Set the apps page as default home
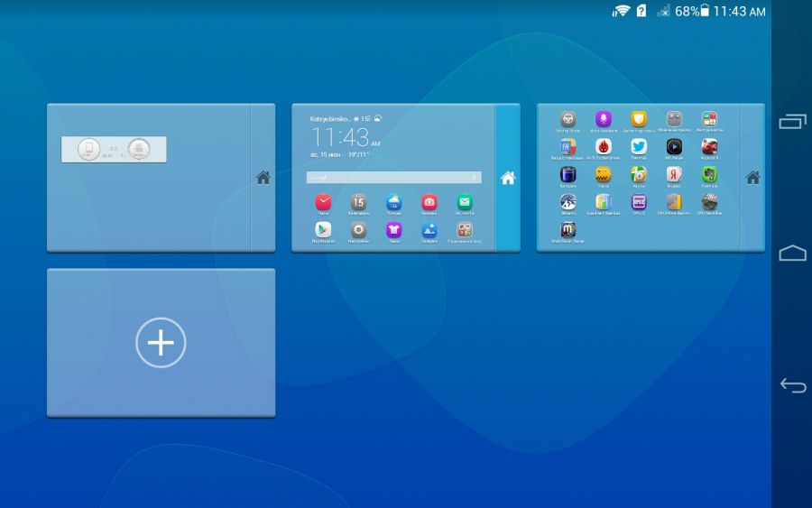Screen dimensions: 812x508 tap(752, 178)
